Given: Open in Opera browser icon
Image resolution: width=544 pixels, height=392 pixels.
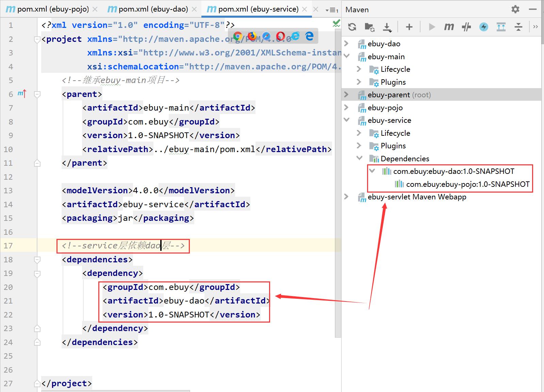Looking at the screenshot, I should [281, 36].
